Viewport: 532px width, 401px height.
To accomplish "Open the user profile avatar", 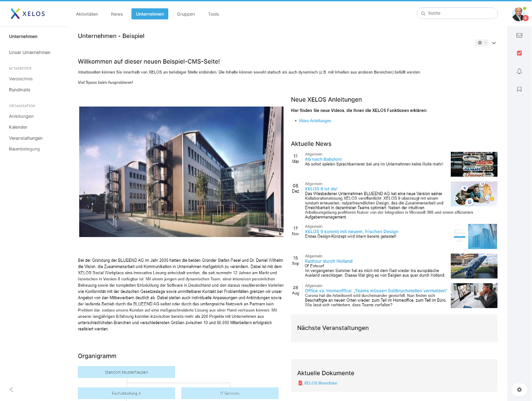I will 518,14.
